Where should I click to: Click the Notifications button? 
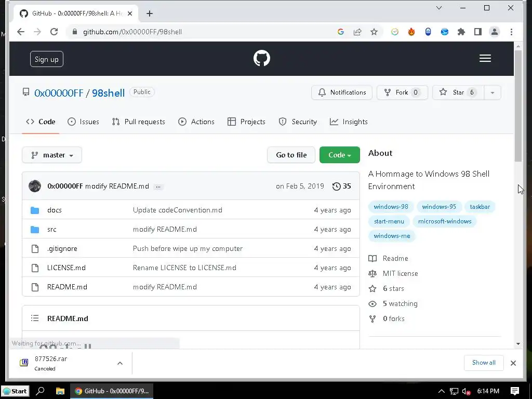(x=342, y=92)
